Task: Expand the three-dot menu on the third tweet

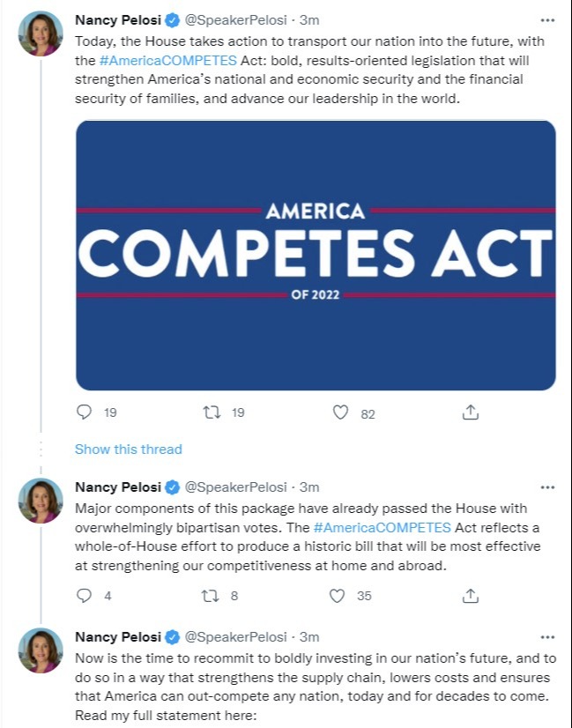Action: pos(548,636)
